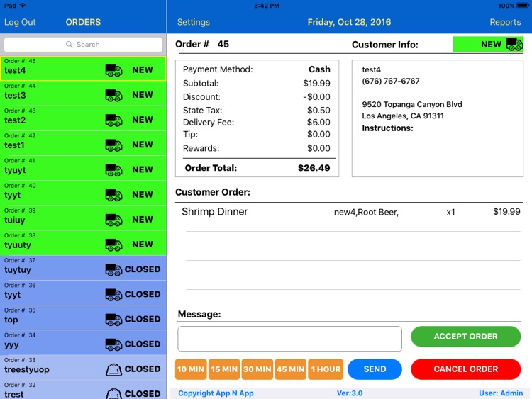Click the search magnifier icon

click(70, 45)
